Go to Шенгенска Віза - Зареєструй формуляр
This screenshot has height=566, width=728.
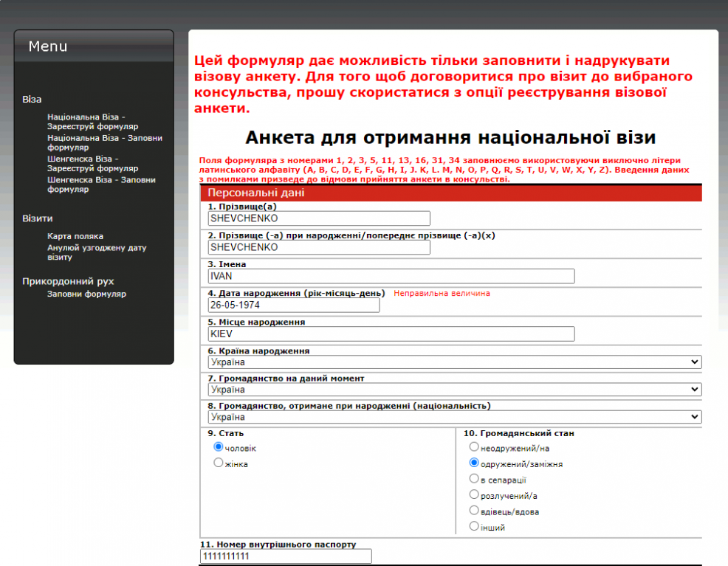93,163
